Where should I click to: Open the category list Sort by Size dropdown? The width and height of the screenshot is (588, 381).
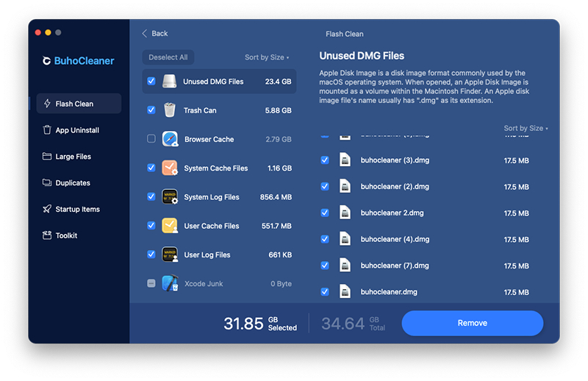click(x=267, y=57)
